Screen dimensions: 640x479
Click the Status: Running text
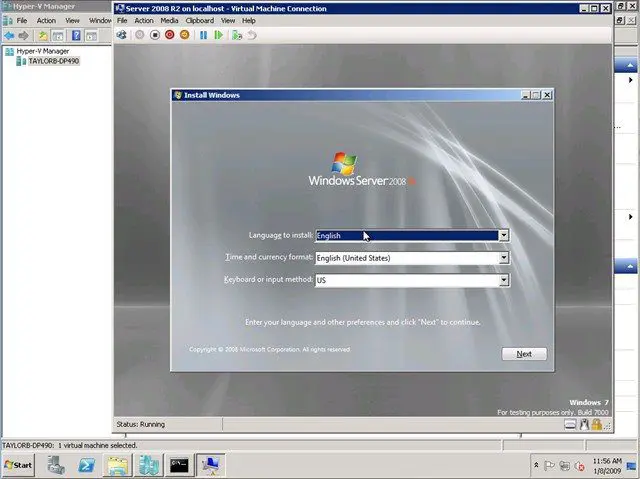[x=141, y=424]
